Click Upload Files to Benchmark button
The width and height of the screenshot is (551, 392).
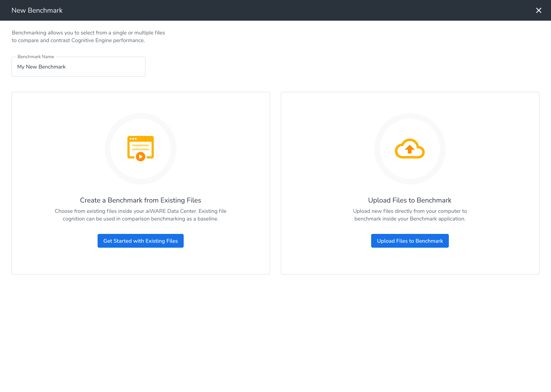pyautogui.click(x=410, y=241)
